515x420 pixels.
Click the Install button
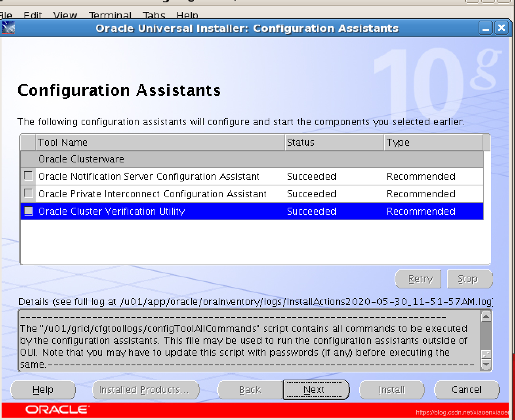pyautogui.click(x=391, y=390)
